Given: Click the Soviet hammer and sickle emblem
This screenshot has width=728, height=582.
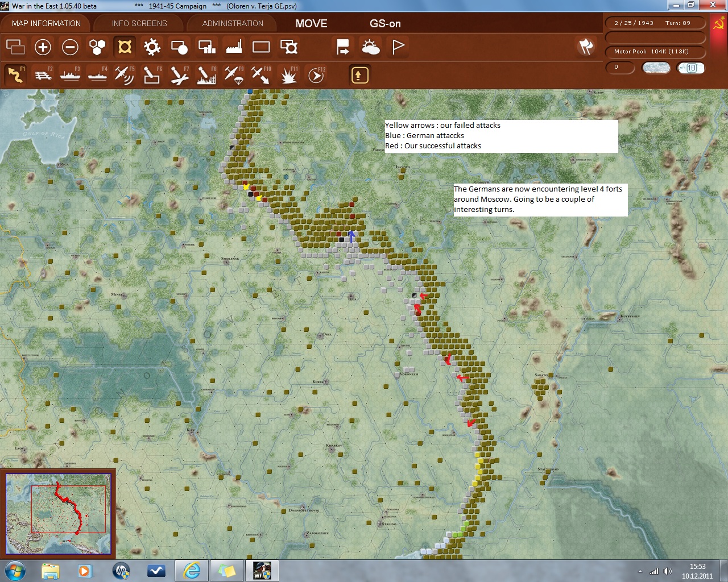Looking at the screenshot, I should [718, 23].
